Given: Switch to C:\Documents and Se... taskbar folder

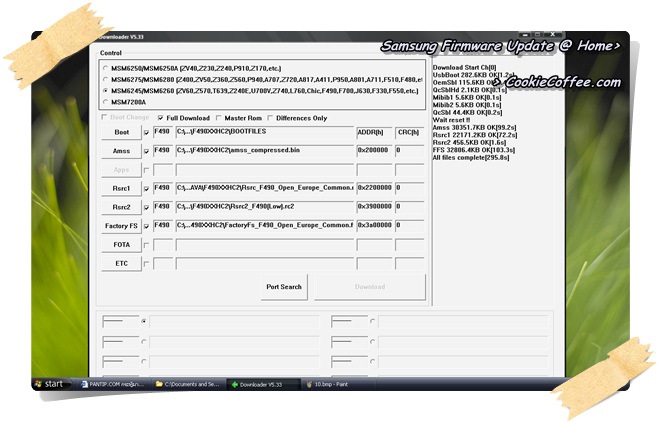Looking at the screenshot, I should coord(188,384).
